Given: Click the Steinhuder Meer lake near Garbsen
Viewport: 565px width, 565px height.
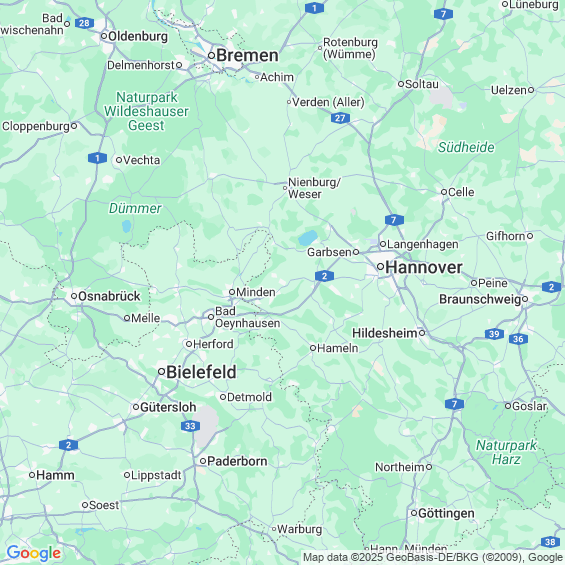Looking at the screenshot, I should pyautogui.click(x=308, y=238).
